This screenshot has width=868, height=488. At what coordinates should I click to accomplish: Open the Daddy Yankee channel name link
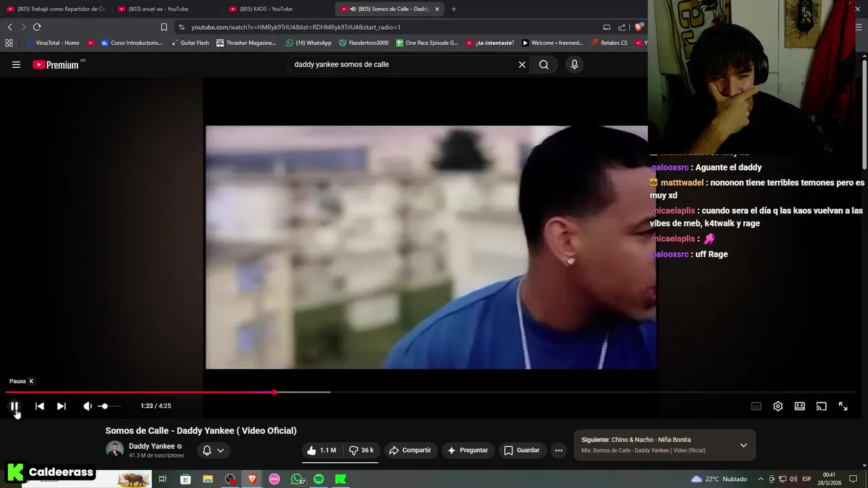coord(152,446)
